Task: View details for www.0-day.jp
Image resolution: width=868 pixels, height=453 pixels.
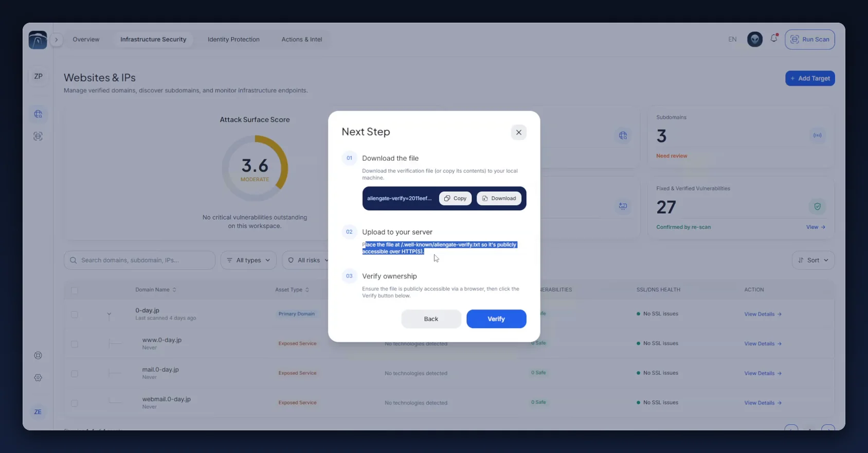Action: pos(763,343)
